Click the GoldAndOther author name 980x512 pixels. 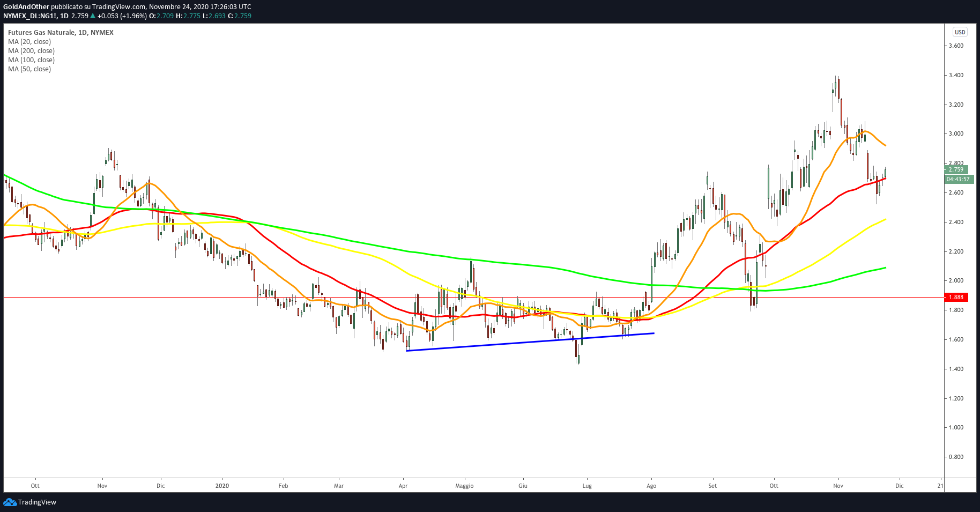click(x=26, y=7)
